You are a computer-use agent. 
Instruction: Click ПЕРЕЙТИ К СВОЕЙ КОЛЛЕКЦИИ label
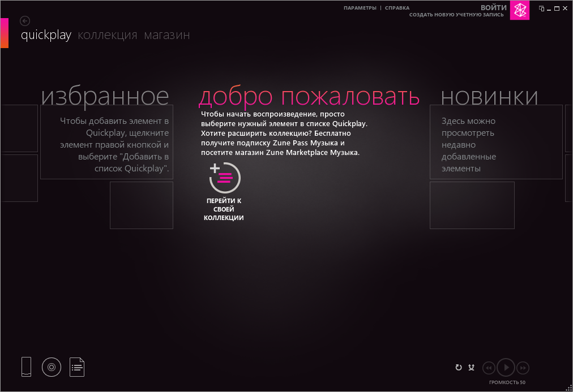(224, 209)
